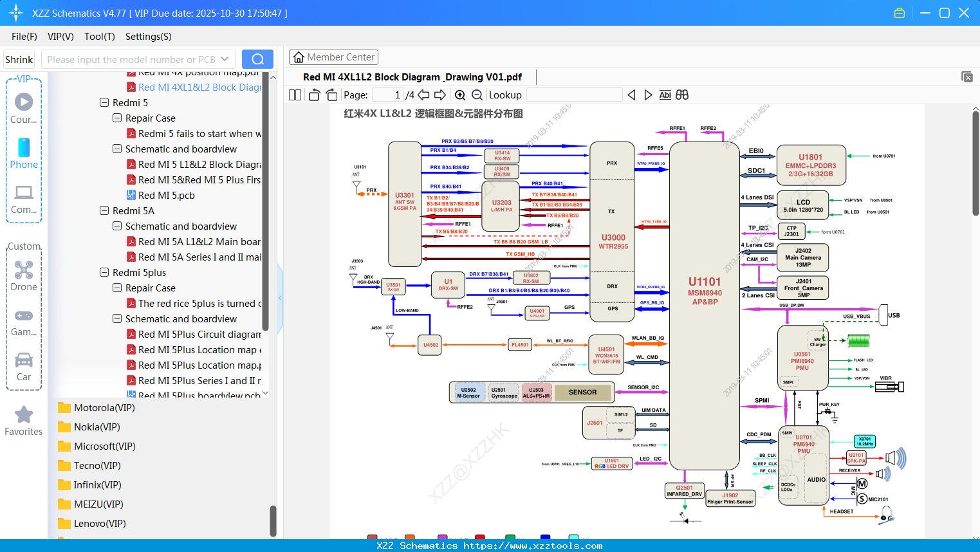Select the binoculars lookup icon

pos(682,95)
